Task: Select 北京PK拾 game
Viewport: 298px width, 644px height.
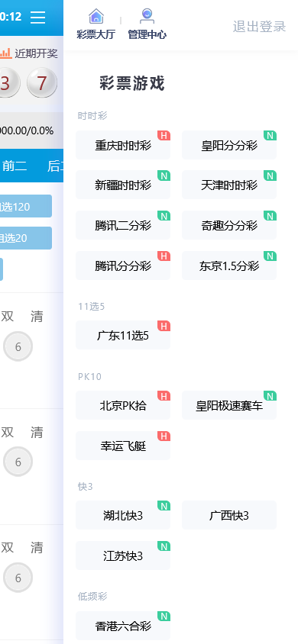Action: coord(123,406)
